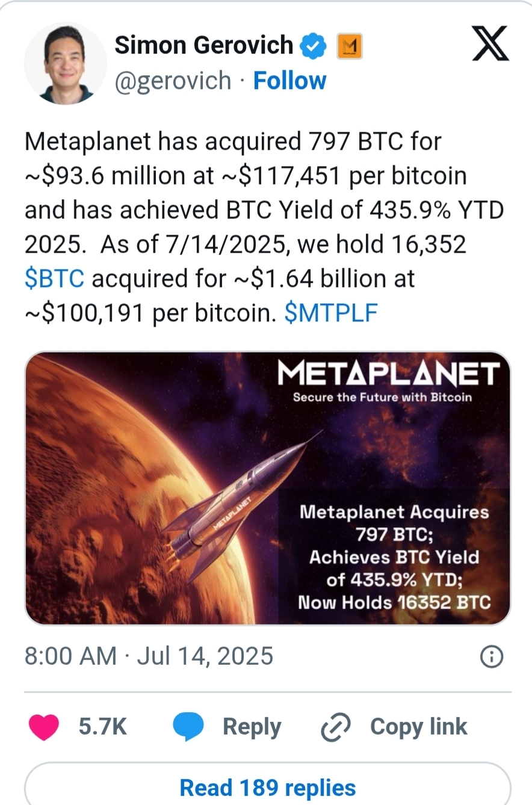Click the orange Metaplanet affiliation badge
The height and width of the screenshot is (805, 532).
click(x=348, y=46)
